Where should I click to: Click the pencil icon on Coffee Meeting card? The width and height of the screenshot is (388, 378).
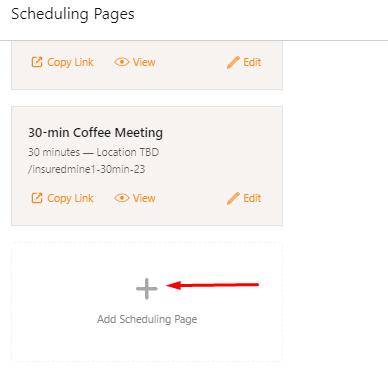pyautogui.click(x=233, y=198)
